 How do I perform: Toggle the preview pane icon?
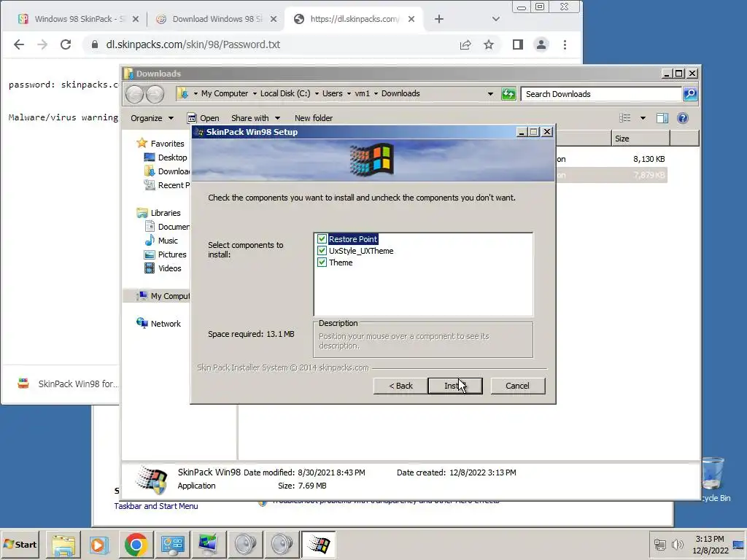pyautogui.click(x=662, y=118)
